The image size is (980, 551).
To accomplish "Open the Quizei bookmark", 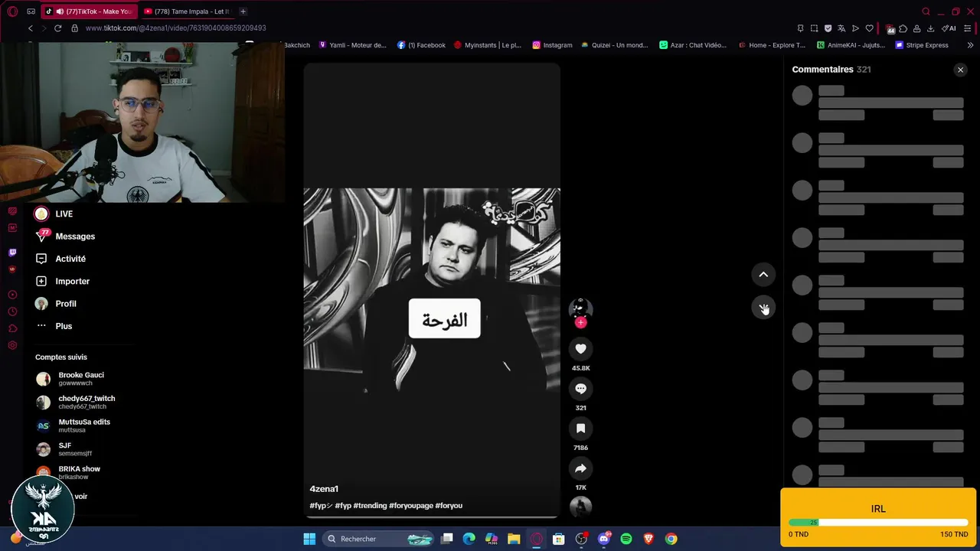I will point(614,45).
